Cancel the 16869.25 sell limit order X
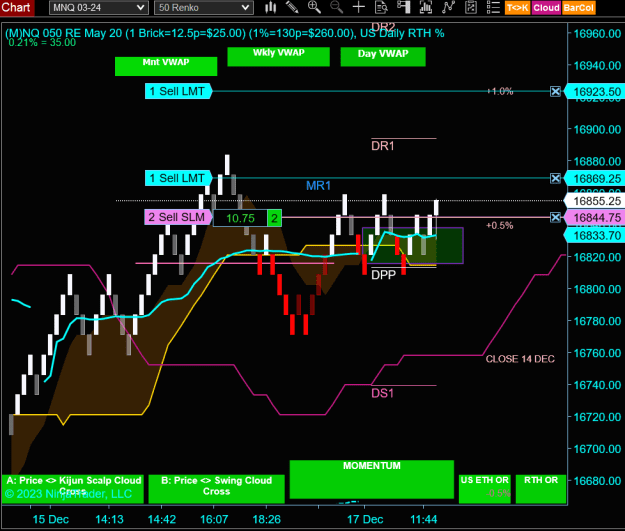This screenshot has width=625, height=531. click(555, 178)
